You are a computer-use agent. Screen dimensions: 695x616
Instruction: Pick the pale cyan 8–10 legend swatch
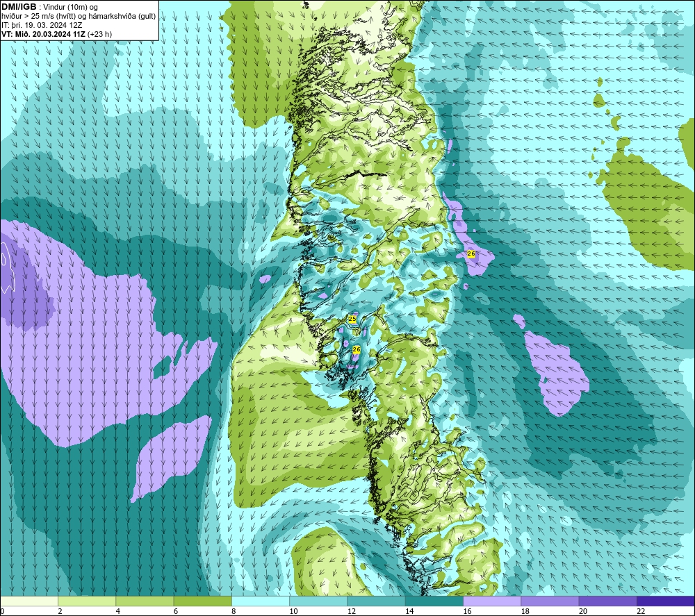(261, 601)
